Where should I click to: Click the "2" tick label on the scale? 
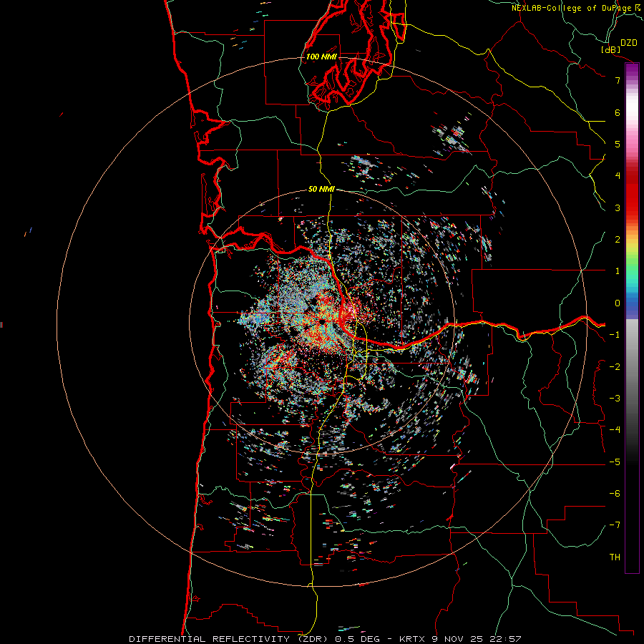pyautogui.click(x=618, y=240)
